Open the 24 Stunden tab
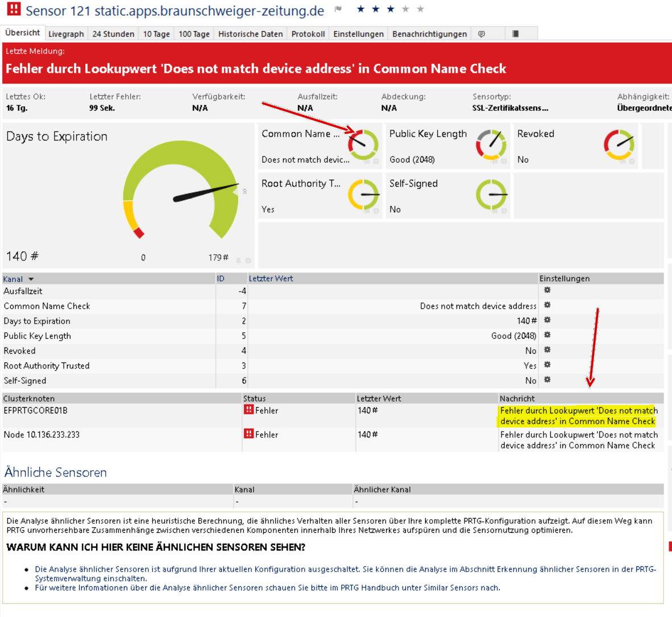The height and width of the screenshot is (617, 672). click(x=113, y=34)
